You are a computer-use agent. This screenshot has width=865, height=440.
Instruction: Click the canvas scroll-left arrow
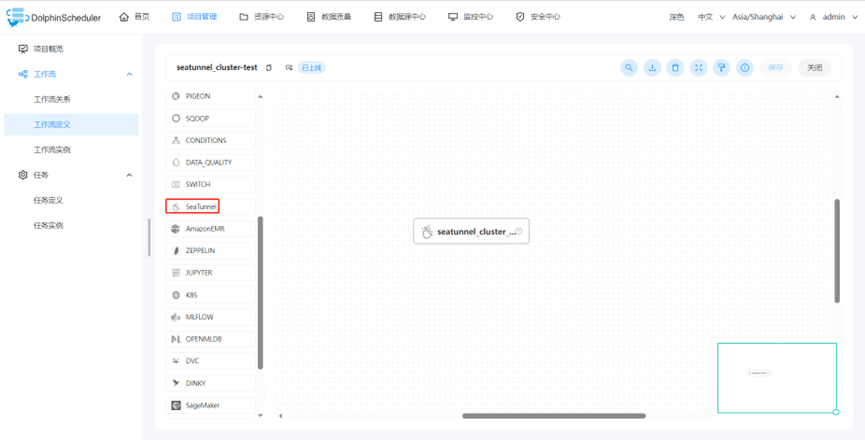coord(280,416)
